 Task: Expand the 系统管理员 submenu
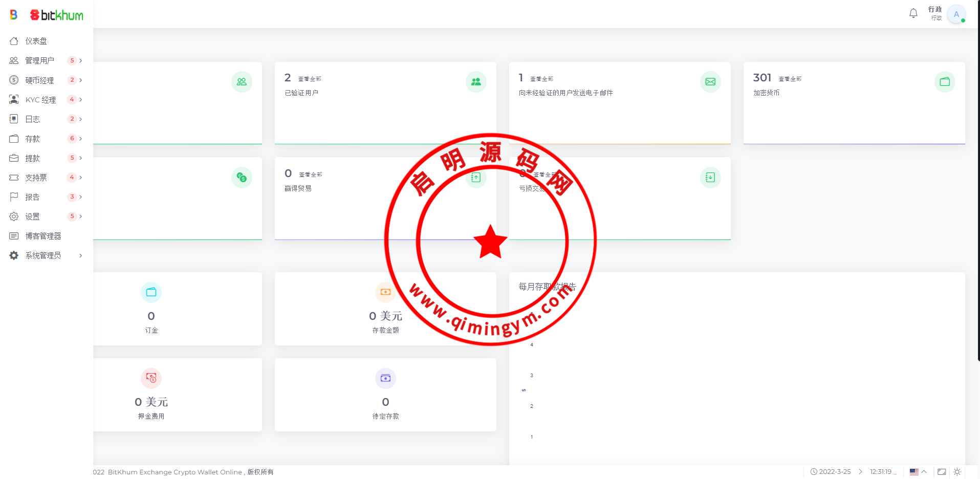pos(46,255)
